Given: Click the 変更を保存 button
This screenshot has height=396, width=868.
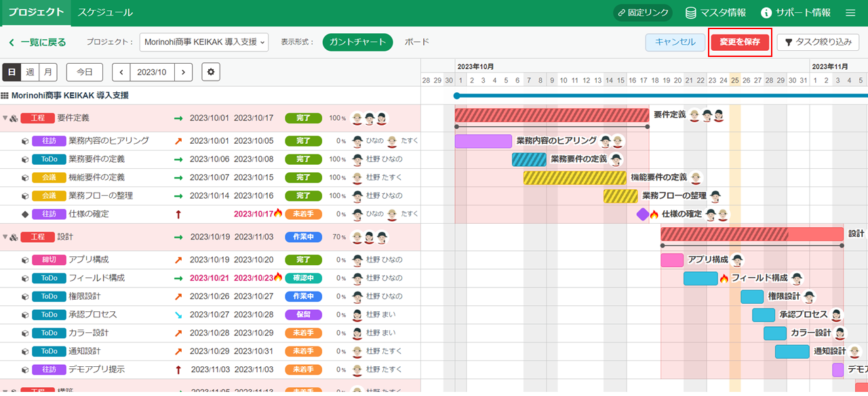Looking at the screenshot, I should point(740,42).
